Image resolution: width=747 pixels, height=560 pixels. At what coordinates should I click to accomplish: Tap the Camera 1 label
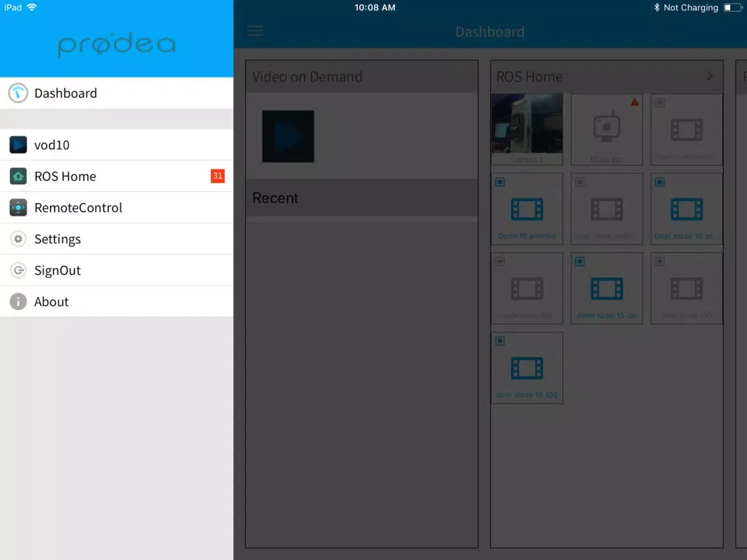coord(527,160)
